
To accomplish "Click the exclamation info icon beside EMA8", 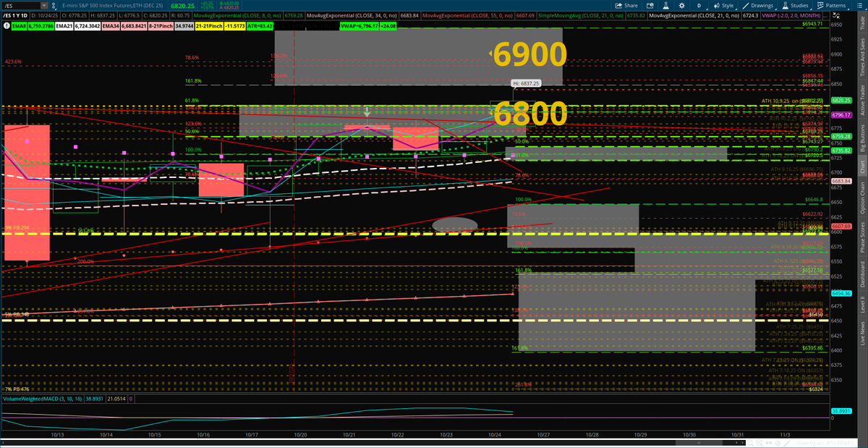I will [6, 26].
